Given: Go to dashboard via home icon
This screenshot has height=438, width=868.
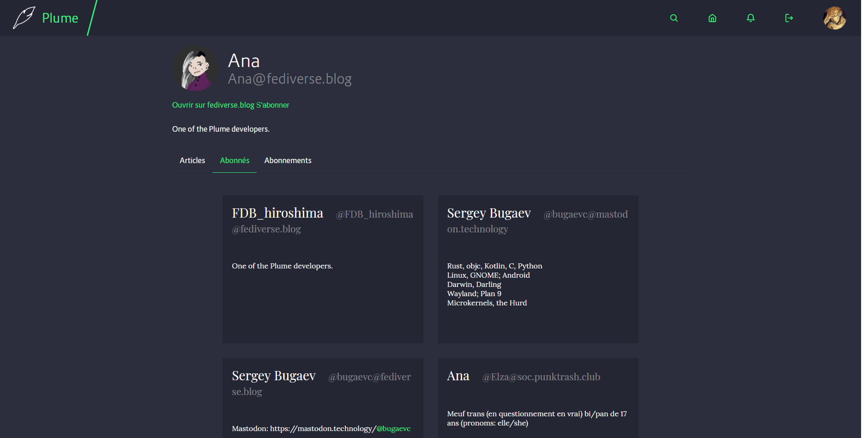Looking at the screenshot, I should tap(712, 18).
